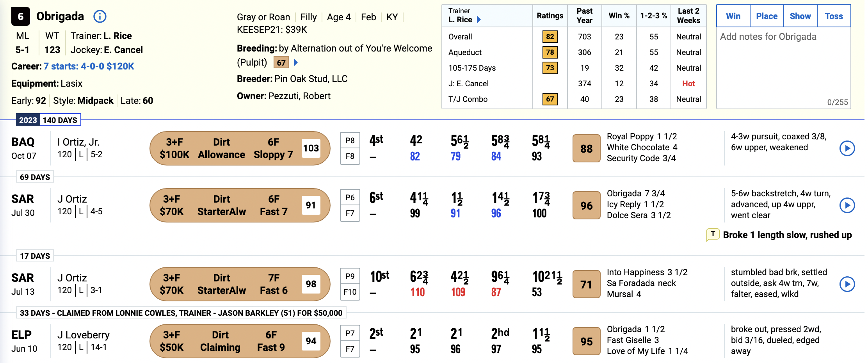
Task: Open the BAQ Allowance race conditions pill
Action: point(240,148)
